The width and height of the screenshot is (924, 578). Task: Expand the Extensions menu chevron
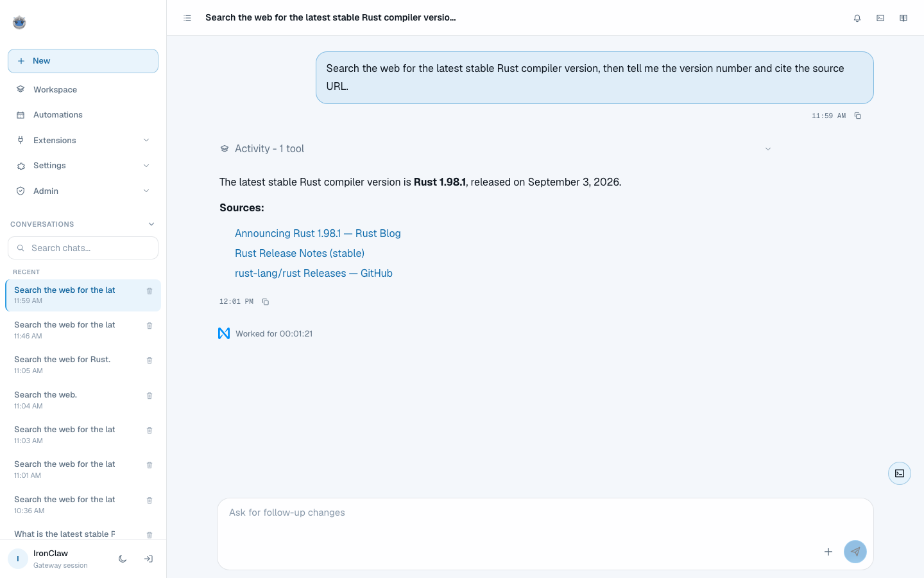tap(146, 140)
